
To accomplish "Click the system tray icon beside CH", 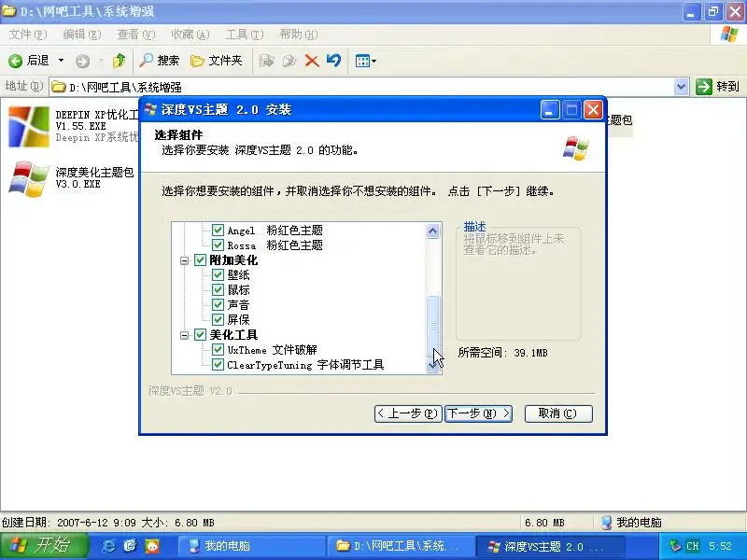I will pos(674,545).
